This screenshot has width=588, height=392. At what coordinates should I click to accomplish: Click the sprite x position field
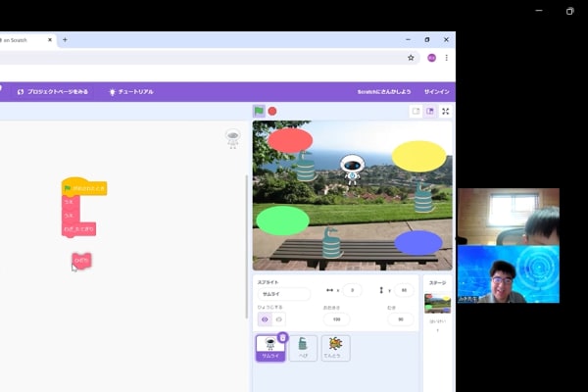pyautogui.click(x=351, y=291)
